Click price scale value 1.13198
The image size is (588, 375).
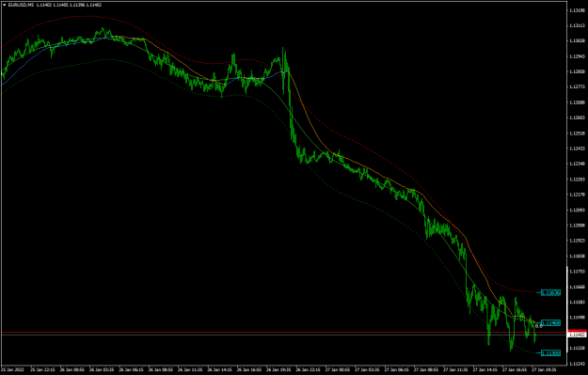[577, 10]
